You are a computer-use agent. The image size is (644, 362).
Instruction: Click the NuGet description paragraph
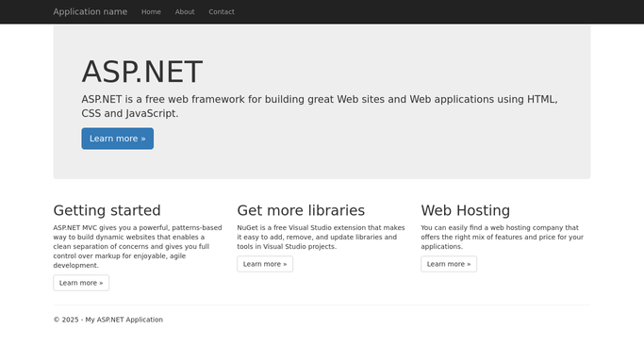[322, 237]
